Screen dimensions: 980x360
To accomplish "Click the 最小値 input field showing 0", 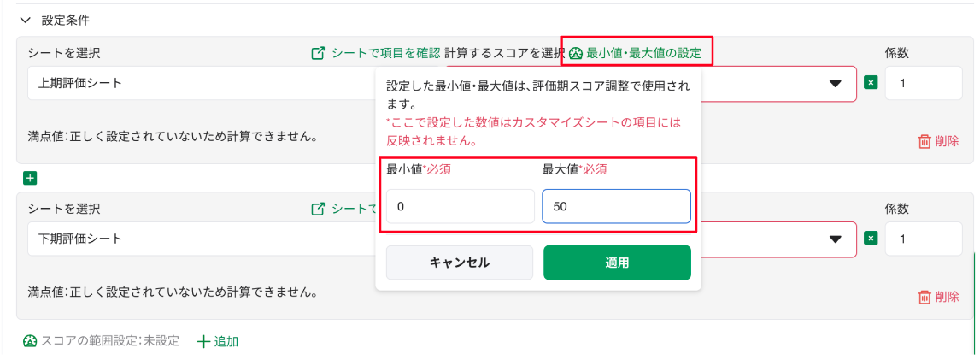I will (x=460, y=206).
